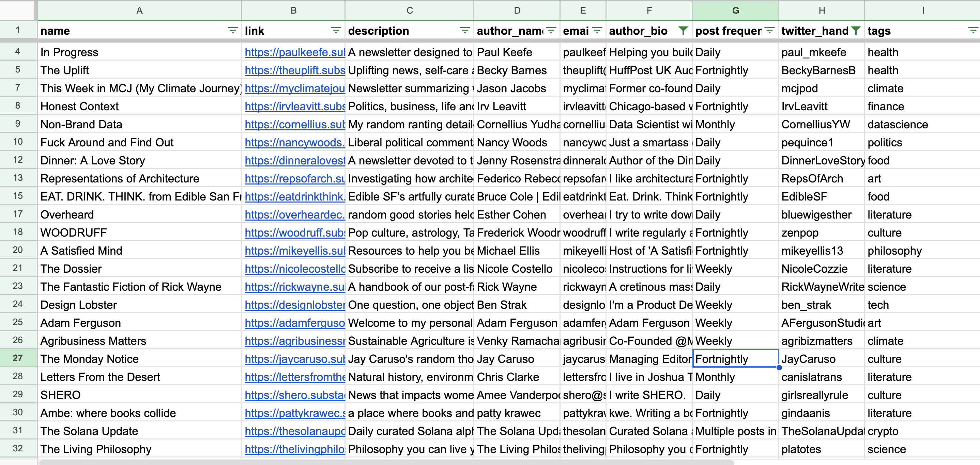Open filter menu for link column
The height and width of the screenshot is (465, 980).
click(336, 30)
